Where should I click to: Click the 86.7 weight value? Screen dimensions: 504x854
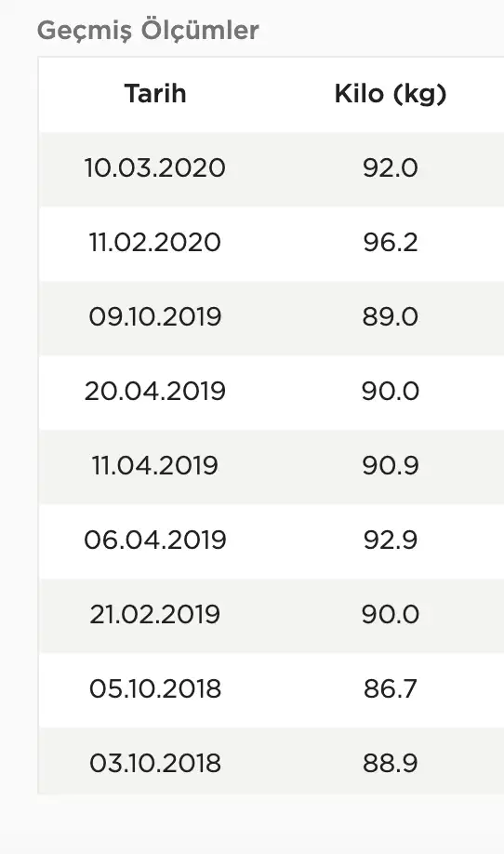391,689
